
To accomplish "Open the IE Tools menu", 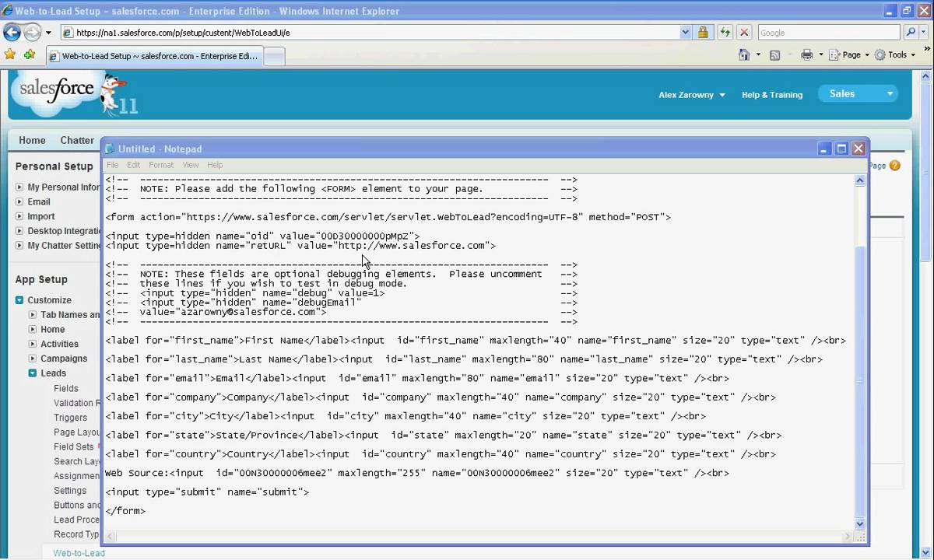I will pyautogui.click(x=895, y=54).
